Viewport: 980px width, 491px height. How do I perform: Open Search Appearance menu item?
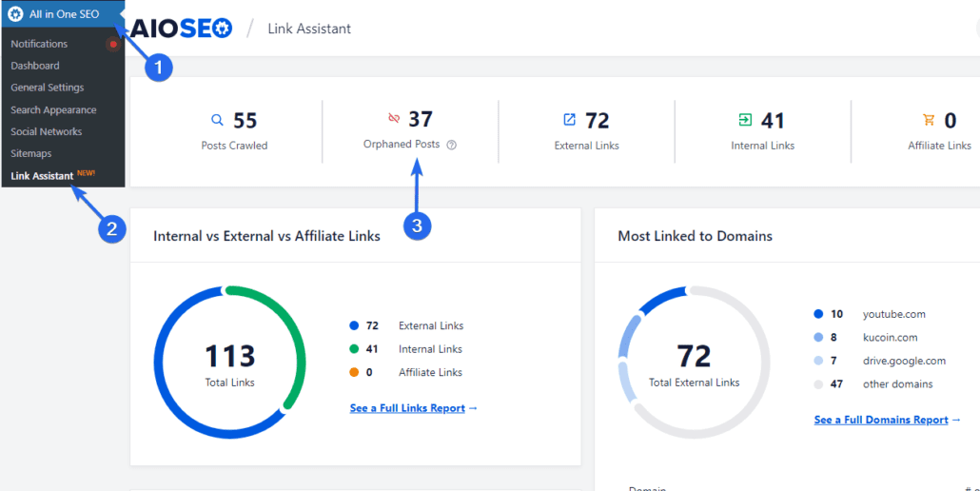pyautogui.click(x=53, y=110)
